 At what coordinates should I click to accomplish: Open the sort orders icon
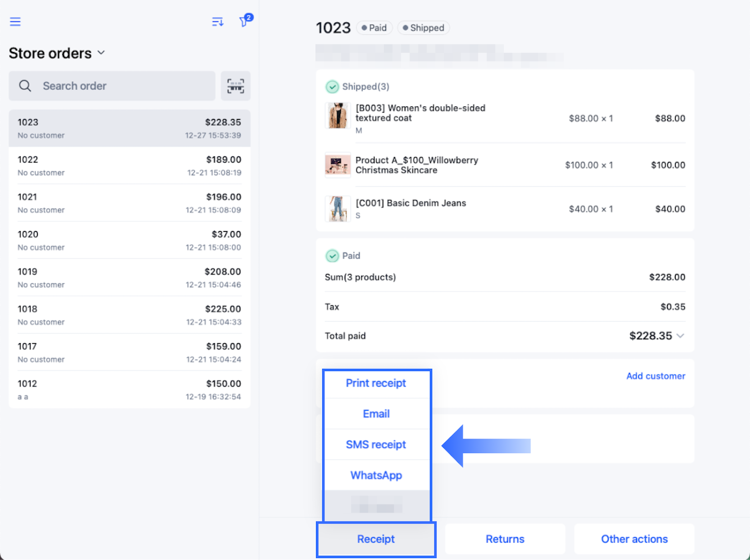point(217,22)
